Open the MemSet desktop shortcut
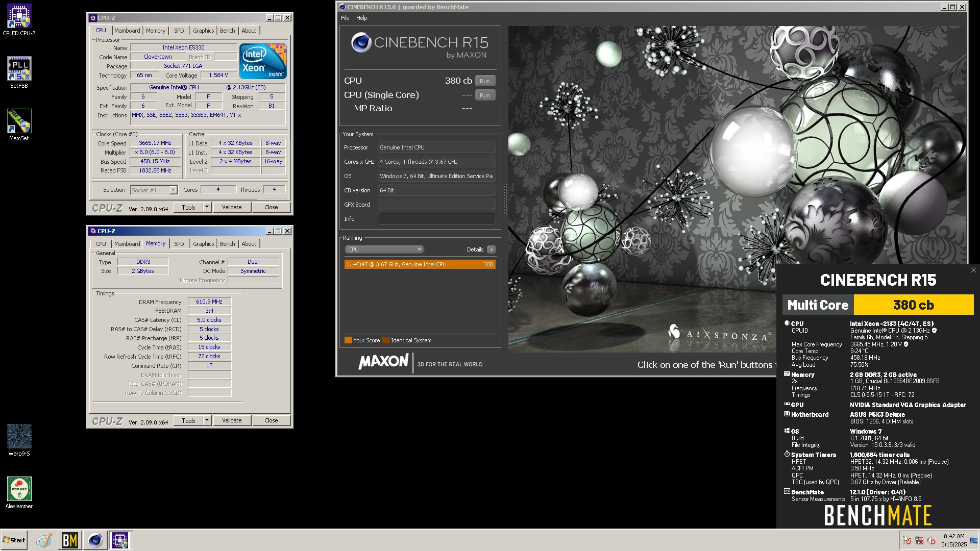980x551 pixels. point(19,125)
